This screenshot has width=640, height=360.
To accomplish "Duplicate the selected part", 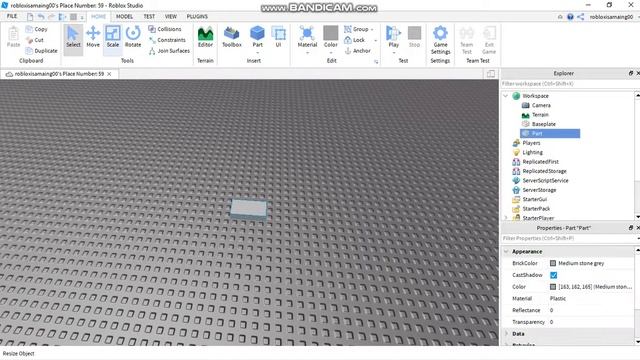I will 41,51.
